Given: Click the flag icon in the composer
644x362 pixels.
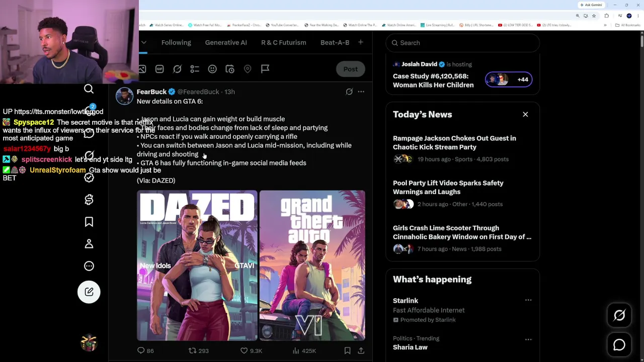Looking at the screenshot, I should click(265, 69).
